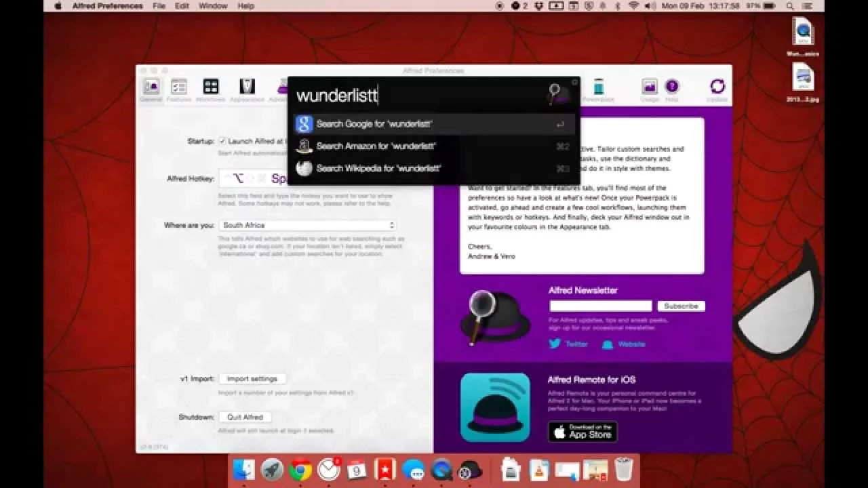
Task: Open Calendar from the Dock
Action: coord(357,470)
